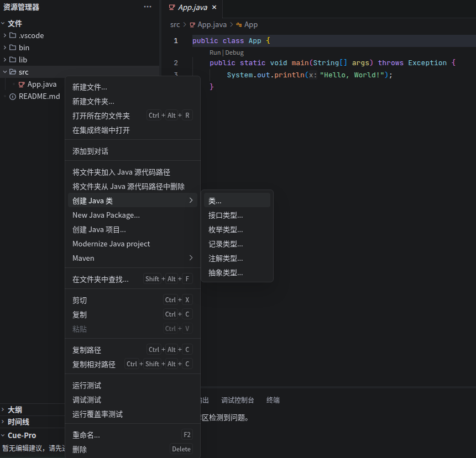Click the Java icon on App.java tab

click(172, 7)
